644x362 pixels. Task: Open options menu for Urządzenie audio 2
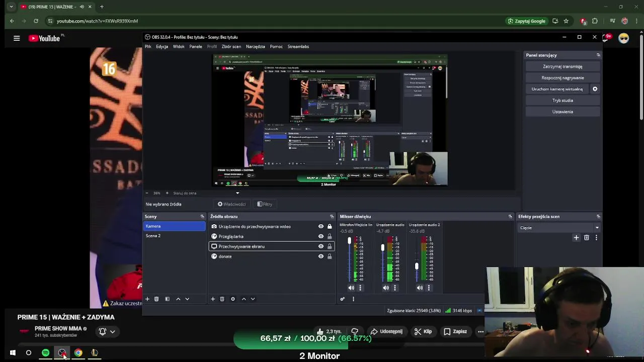point(429,288)
